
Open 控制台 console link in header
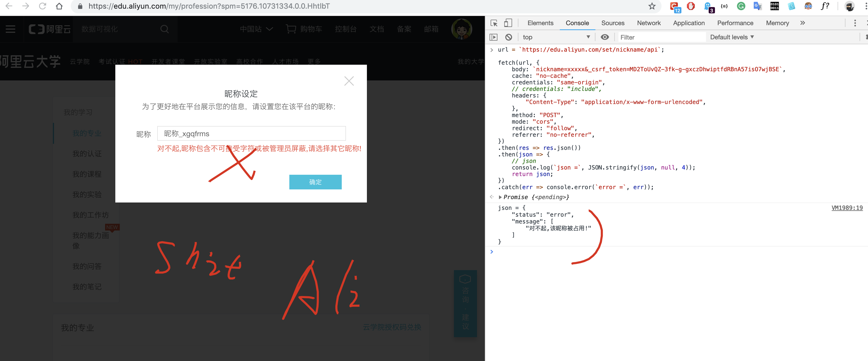click(x=345, y=29)
